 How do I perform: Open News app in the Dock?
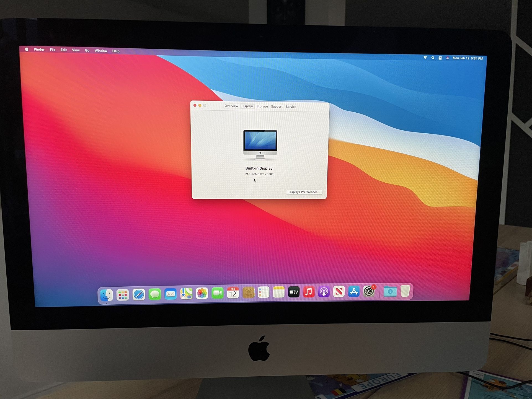coord(339,291)
